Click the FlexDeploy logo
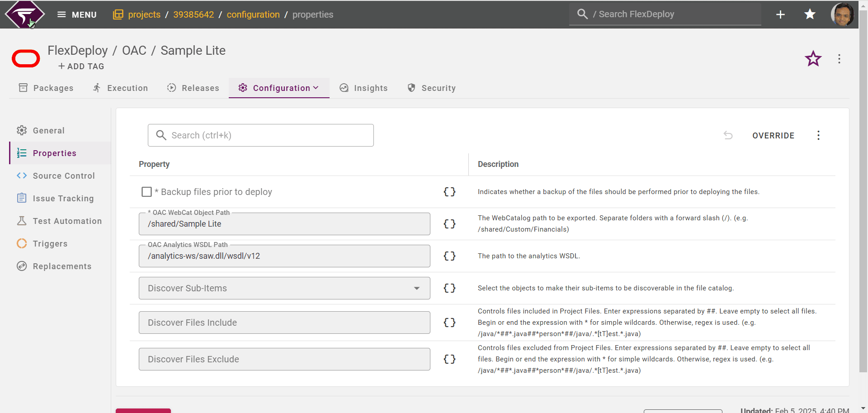 [x=25, y=14]
